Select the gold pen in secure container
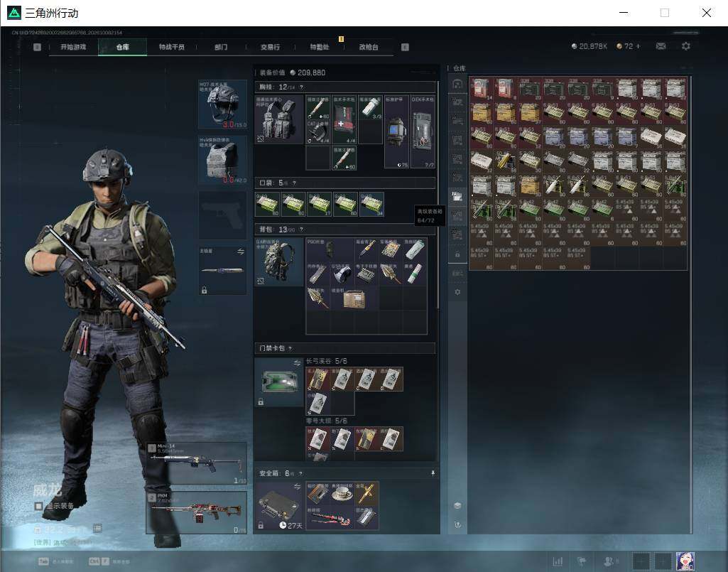This screenshot has height=572, width=728. [366, 493]
